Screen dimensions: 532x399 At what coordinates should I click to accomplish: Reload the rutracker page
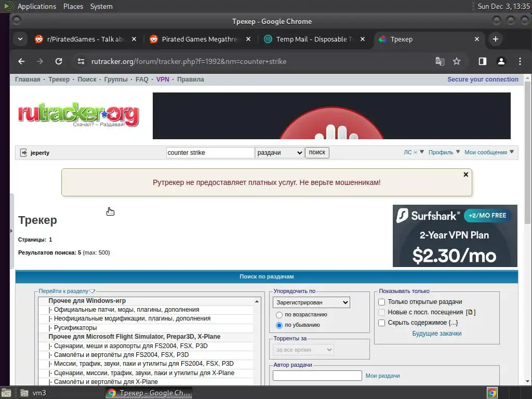(x=59, y=61)
